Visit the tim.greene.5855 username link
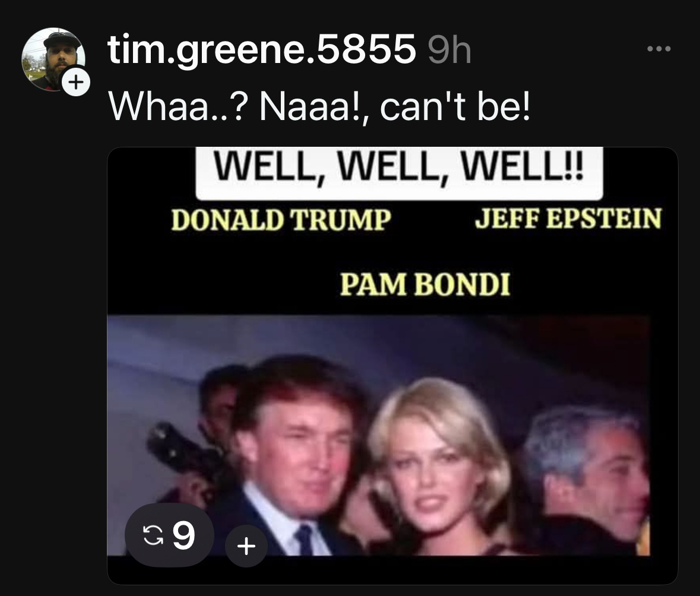700x596 pixels. click(x=262, y=49)
